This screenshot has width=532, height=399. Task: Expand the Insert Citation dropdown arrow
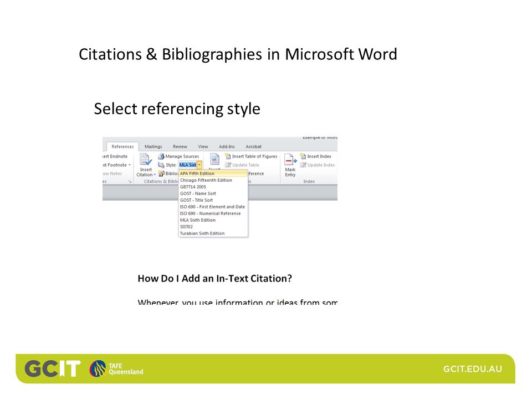click(x=155, y=175)
